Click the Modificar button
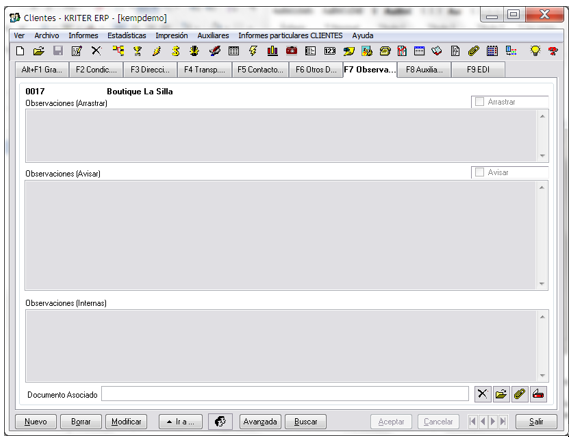 [126, 422]
